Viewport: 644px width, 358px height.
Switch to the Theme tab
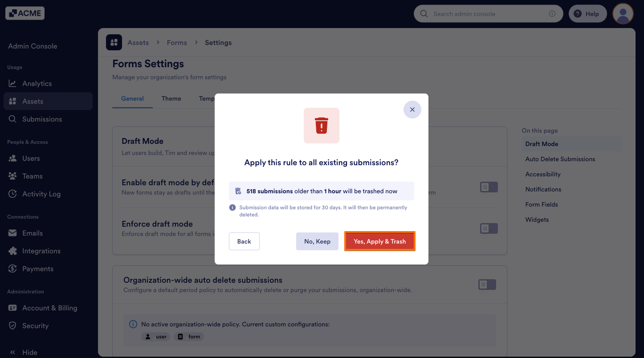171,98
